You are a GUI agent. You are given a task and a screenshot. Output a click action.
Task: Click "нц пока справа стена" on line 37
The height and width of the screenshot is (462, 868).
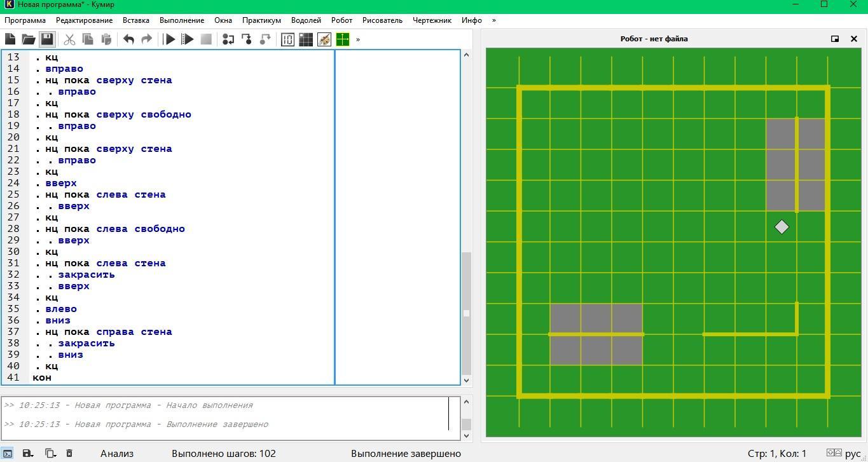pyautogui.click(x=109, y=332)
